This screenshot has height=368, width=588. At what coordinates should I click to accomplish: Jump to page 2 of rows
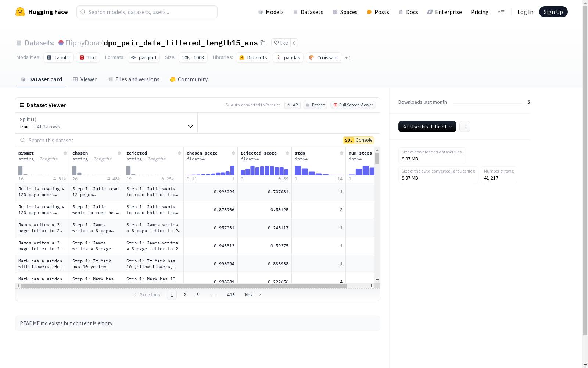coord(184,295)
